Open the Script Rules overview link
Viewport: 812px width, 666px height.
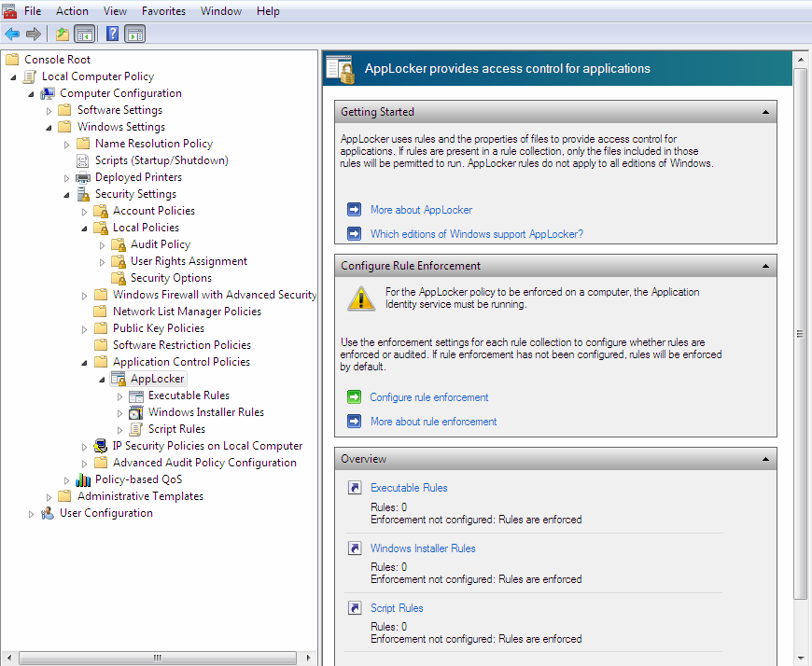point(397,607)
